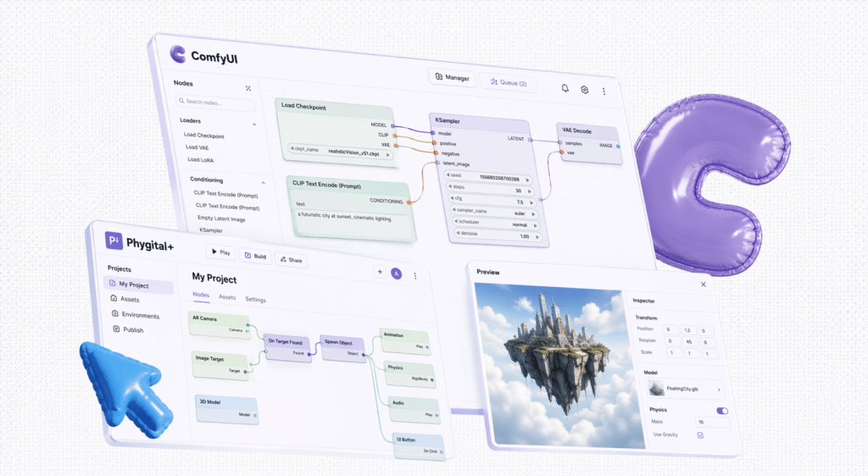Click the Physics node's RigidBody port

point(432,379)
